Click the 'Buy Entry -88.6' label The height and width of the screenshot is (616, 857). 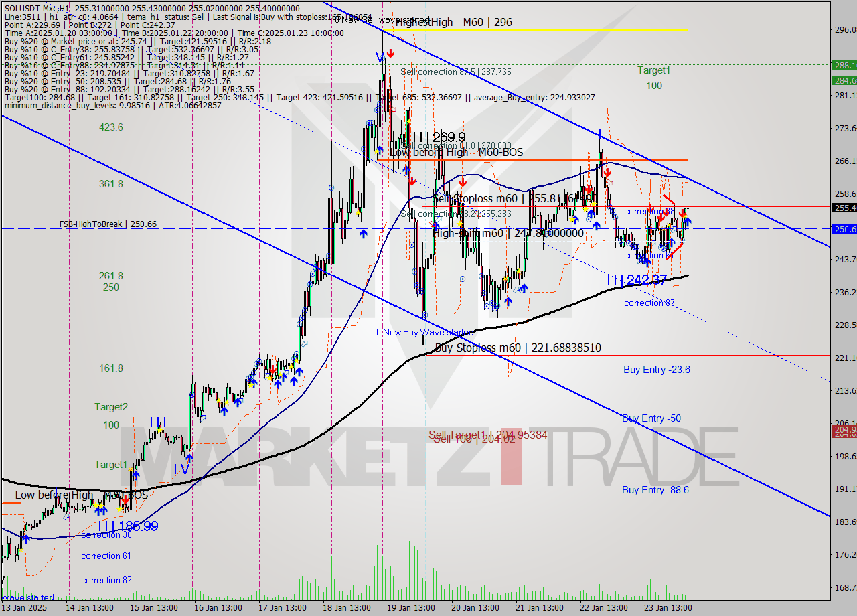[x=655, y=489]
